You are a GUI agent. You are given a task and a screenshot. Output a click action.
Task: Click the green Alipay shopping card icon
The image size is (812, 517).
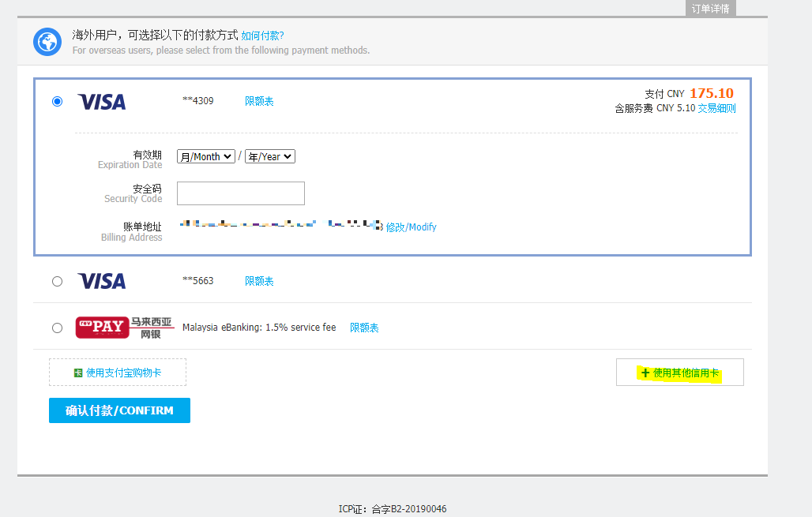[78, 373]
